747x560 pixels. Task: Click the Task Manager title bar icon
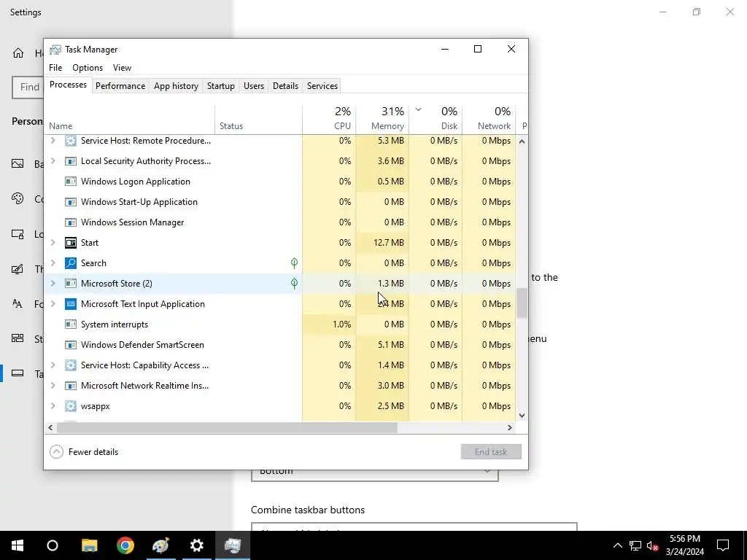click(55, 50)
